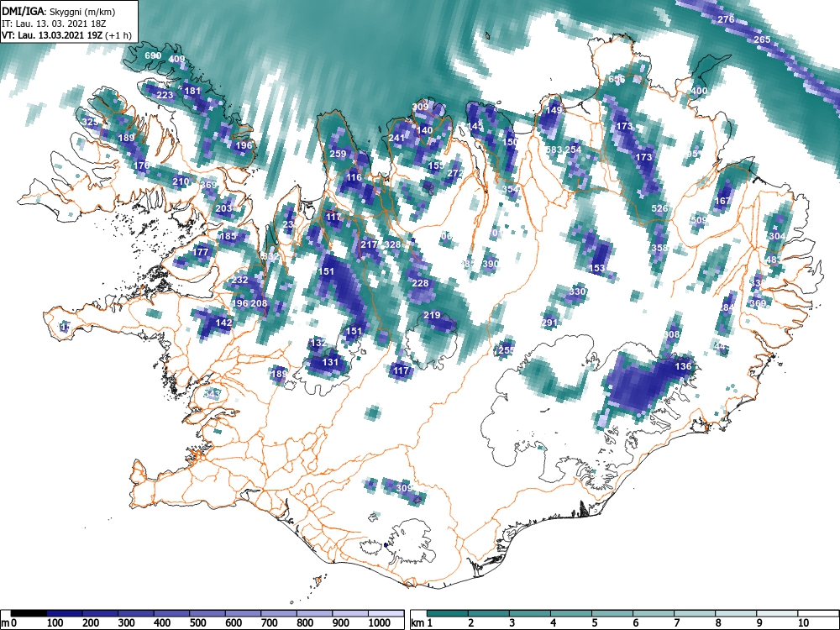Select the 500–600 m legend color segment
The height and width of the screenshot is (630, 840).
pos(207,613)
